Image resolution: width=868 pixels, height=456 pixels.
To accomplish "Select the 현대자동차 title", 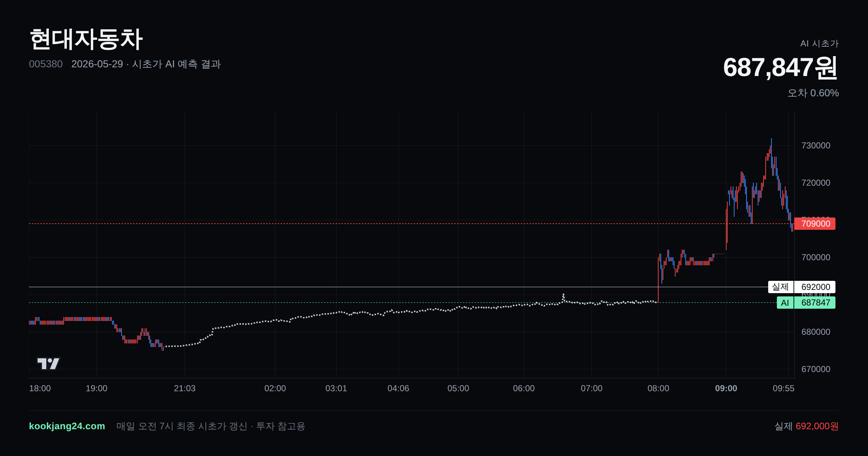I will (86, 39).
